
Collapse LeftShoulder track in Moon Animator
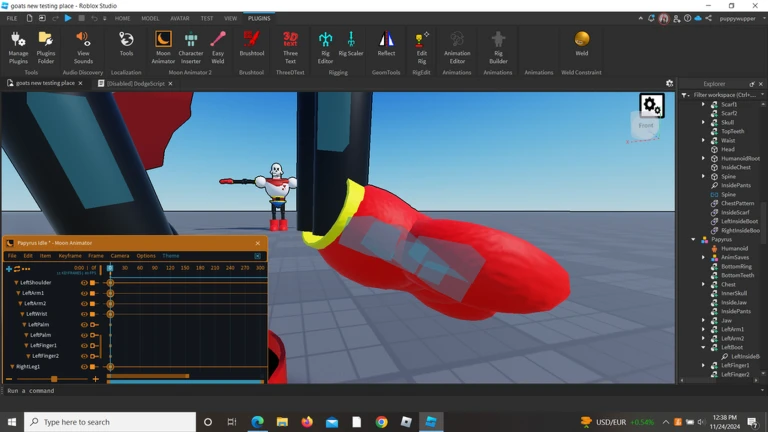pyautogui.click(x=16, y=283)
